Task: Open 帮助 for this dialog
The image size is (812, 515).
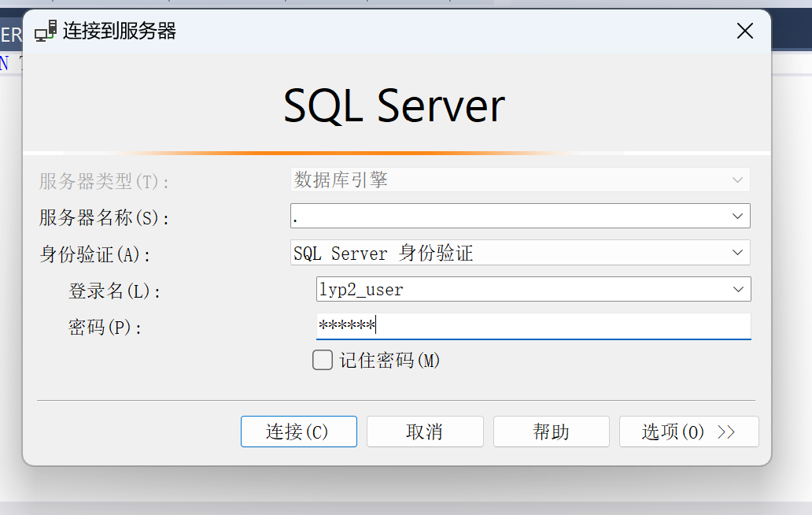Action: pyautogui.click(x=551, y=431)
